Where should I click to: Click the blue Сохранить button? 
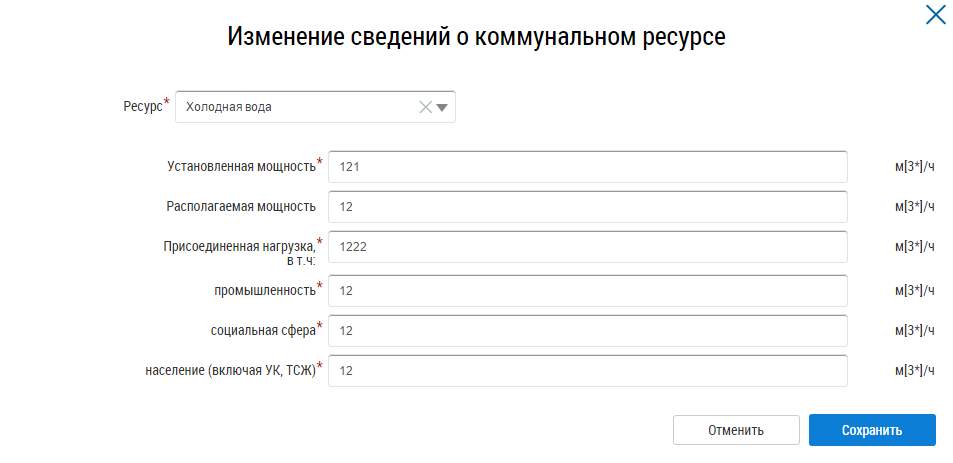[872, 430]
